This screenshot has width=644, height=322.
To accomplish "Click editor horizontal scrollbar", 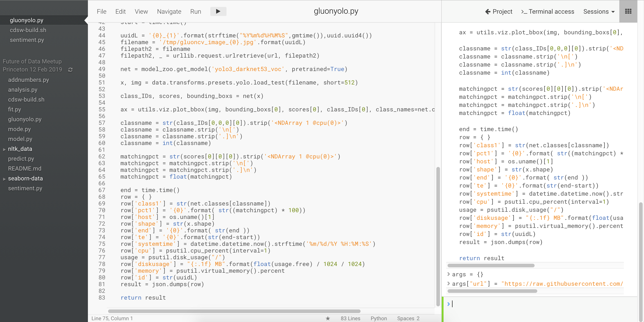I will (x=234, y=311).
